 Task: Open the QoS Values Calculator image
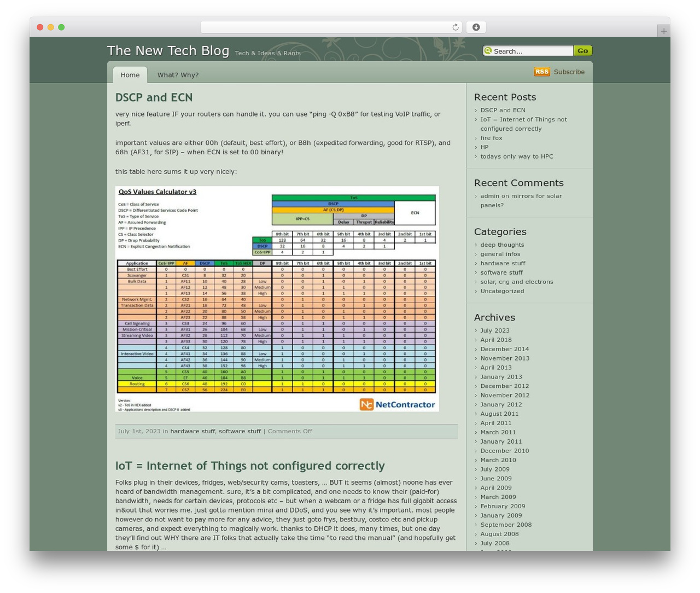pos(277,299)
